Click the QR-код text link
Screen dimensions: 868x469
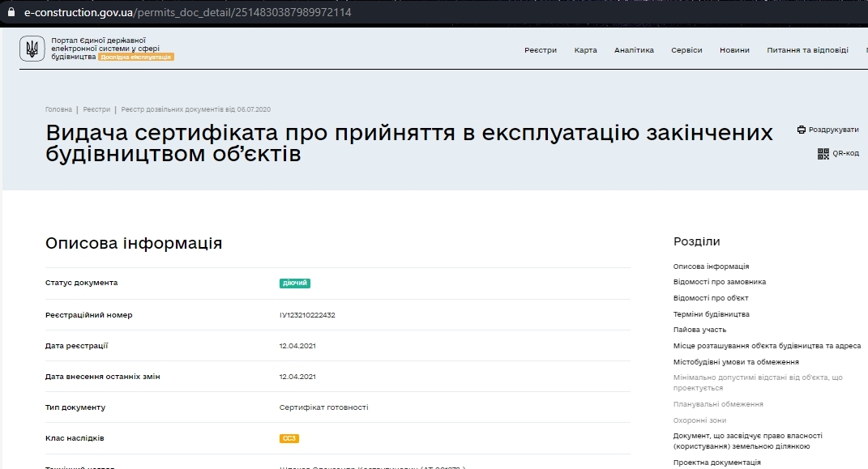pyautogui.click(x=845, y=153)
